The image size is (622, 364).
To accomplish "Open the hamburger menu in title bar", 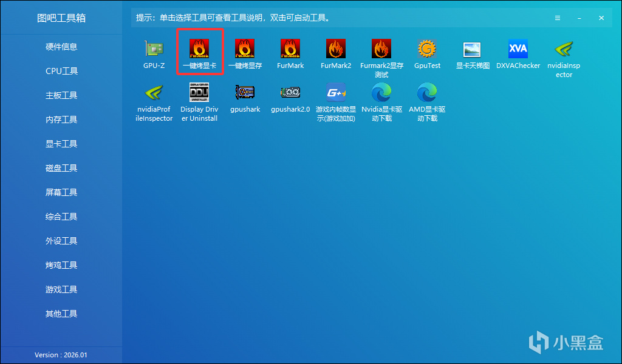I will pos(558,18).
